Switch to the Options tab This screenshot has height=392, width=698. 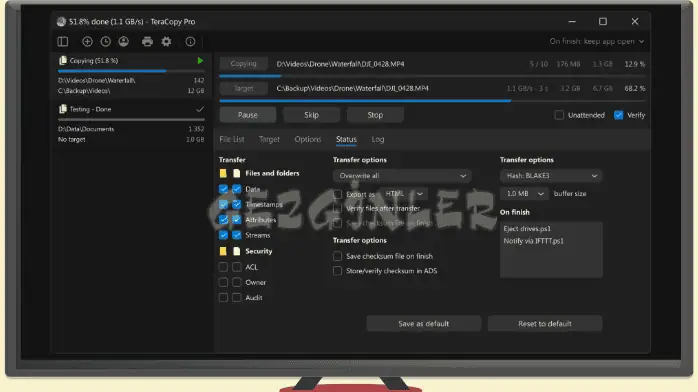point(308,139)
